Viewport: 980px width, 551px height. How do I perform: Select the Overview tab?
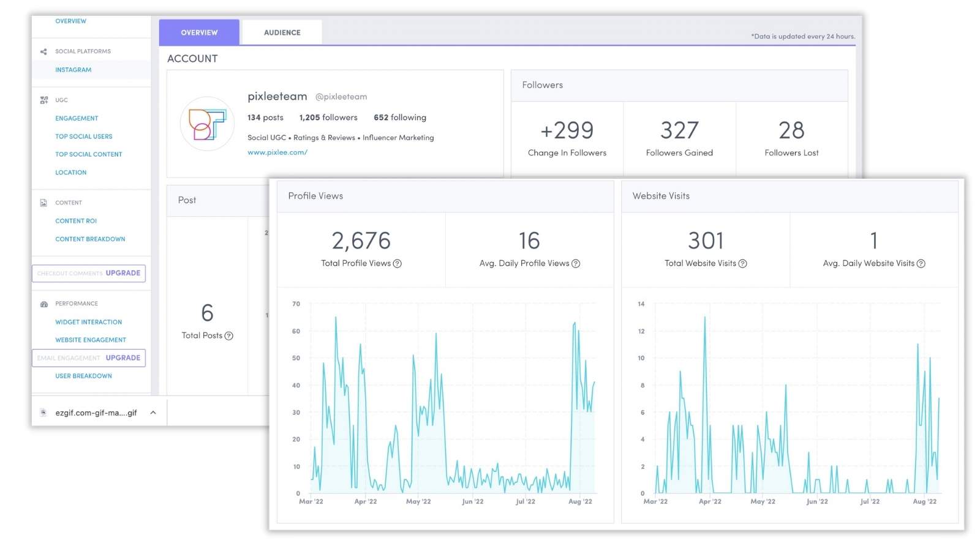pos(199,32)
